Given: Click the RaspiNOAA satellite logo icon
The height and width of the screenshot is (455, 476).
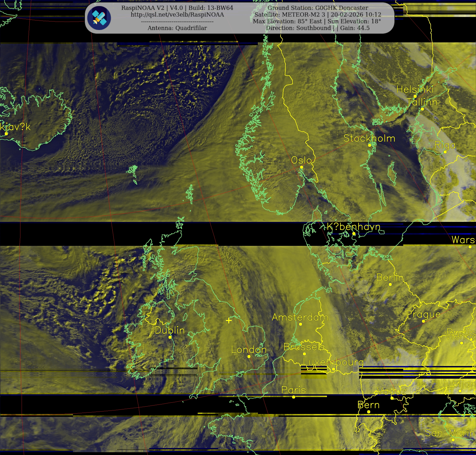Looking at the screenshot, I should point(99,18).
